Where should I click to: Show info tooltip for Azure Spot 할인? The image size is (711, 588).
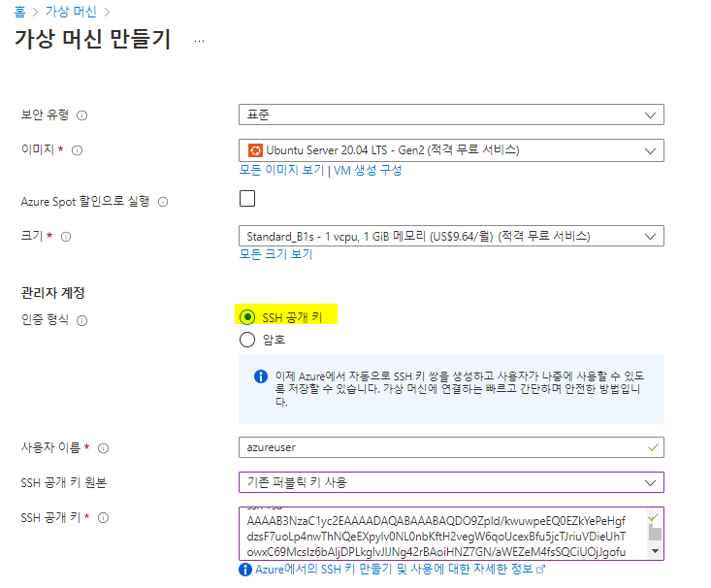[163, 202]
